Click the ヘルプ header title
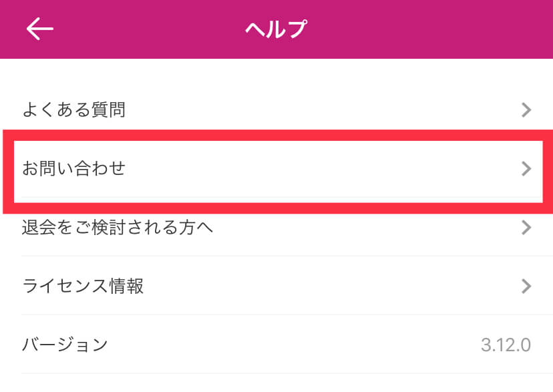Viewport: 553px width, 392px height. (x=276, y=29)
